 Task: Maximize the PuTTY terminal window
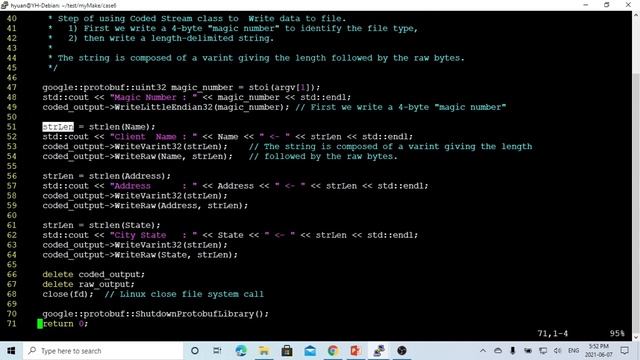pyautogui.click(x=607, y=5)
